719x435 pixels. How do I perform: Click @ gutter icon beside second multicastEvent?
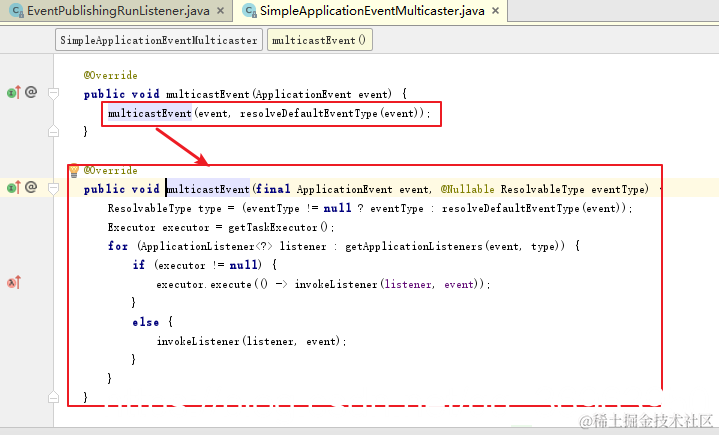[31, 187]
